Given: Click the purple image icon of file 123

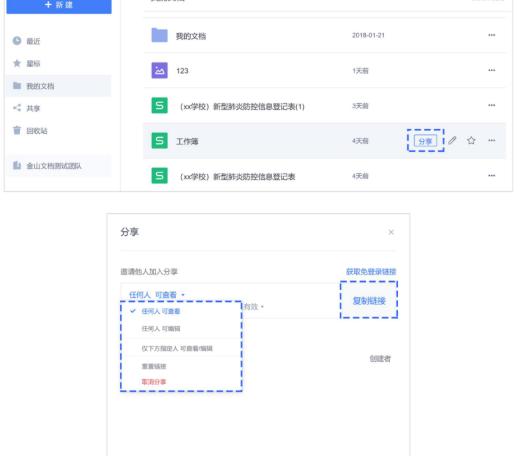Looking at the screenshot, I should 160,70.
